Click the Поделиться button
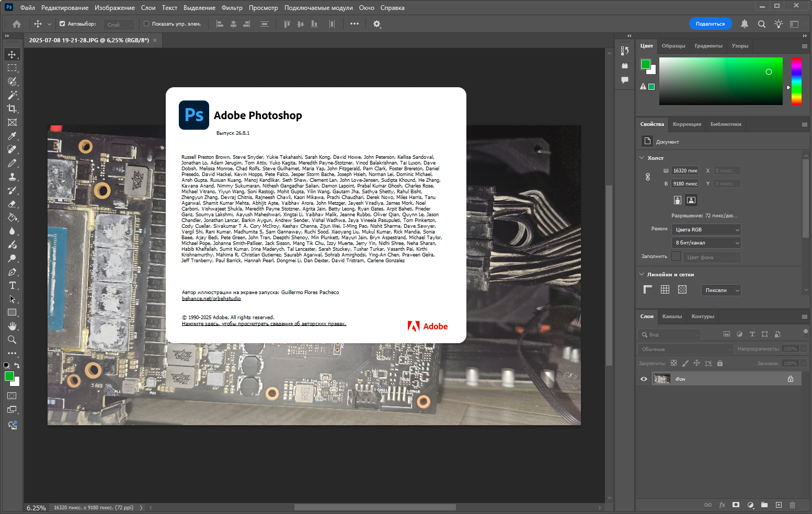This screenshot has height=514, width=812. point(710,24)
